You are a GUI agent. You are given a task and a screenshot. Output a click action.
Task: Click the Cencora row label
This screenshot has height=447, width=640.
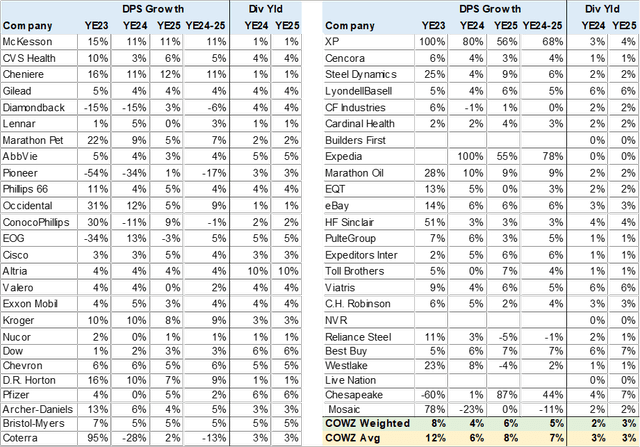click(x=345, y=58)
